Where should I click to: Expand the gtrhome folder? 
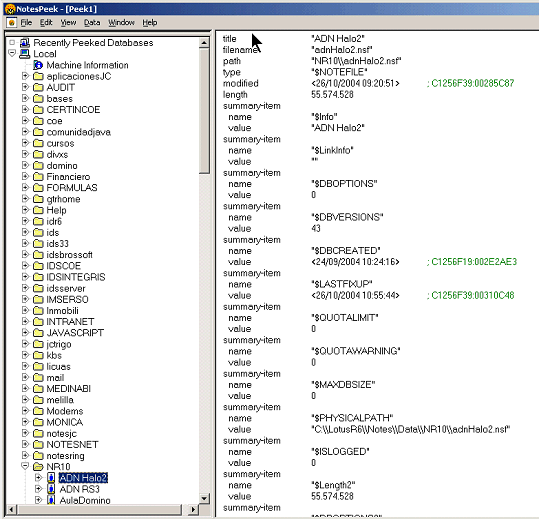25,199
